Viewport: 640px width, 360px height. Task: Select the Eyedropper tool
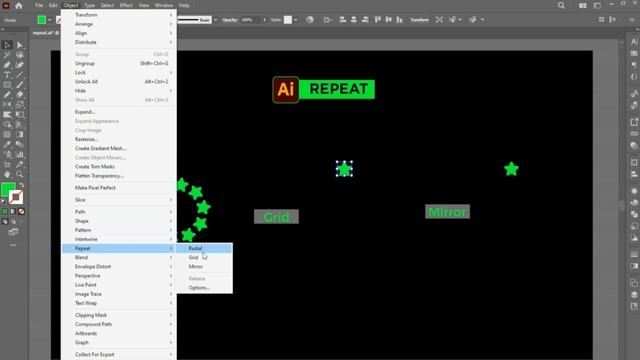point(7,144)
